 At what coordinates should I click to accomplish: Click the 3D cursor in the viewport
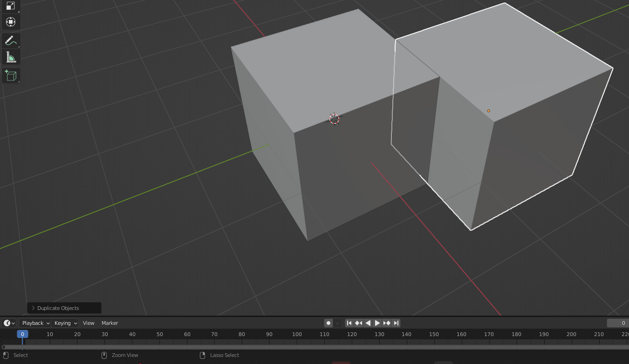tap(334, 119)
